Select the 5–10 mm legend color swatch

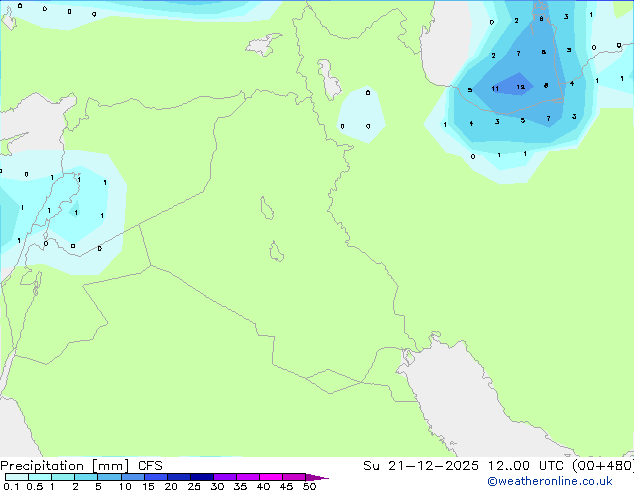(109, 477)
